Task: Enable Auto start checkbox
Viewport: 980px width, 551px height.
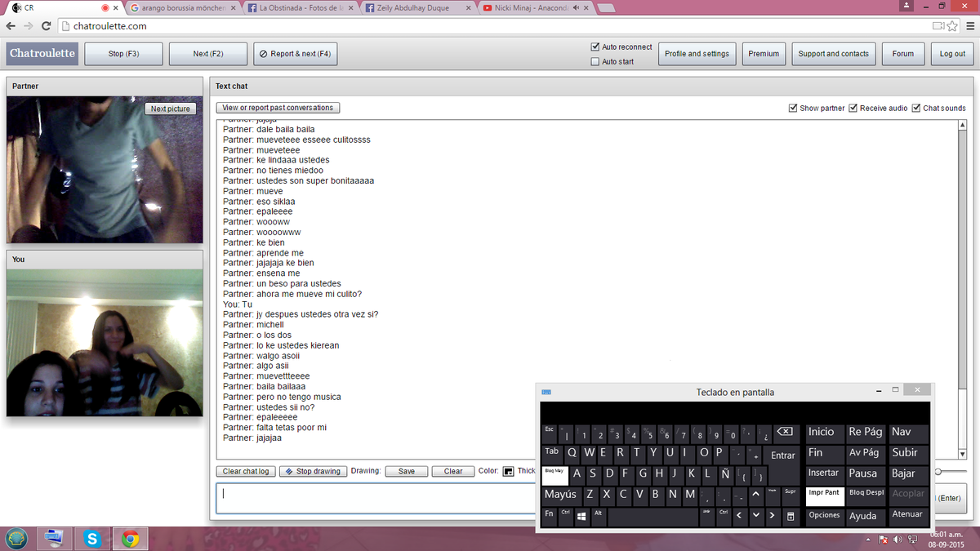Action: click(x=595, y=61)
